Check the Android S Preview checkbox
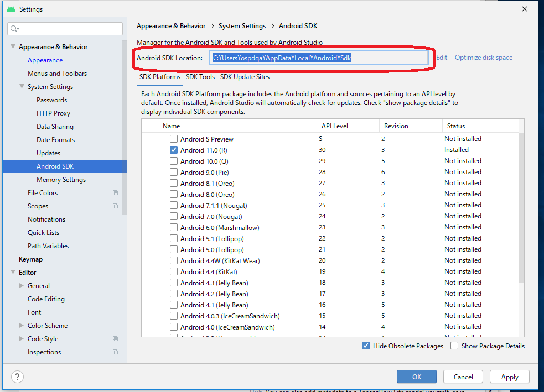The image size is (544, 392). [173, 139]
